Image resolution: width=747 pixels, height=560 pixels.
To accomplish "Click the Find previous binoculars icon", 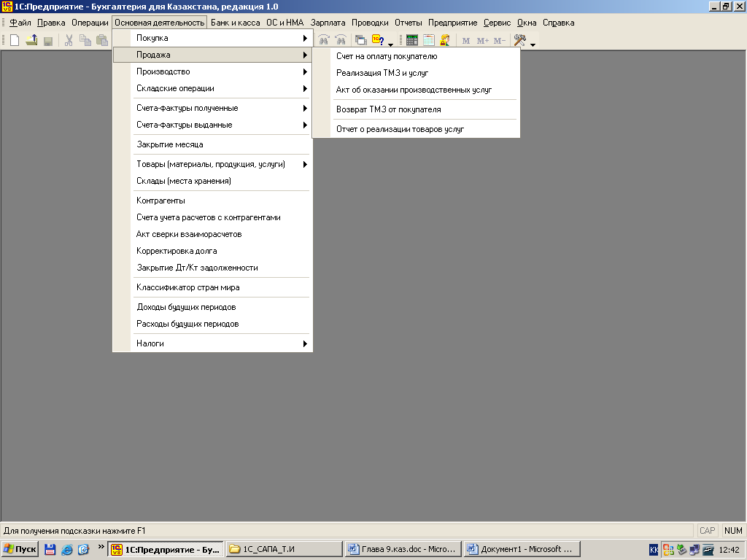I will [341, 41].
